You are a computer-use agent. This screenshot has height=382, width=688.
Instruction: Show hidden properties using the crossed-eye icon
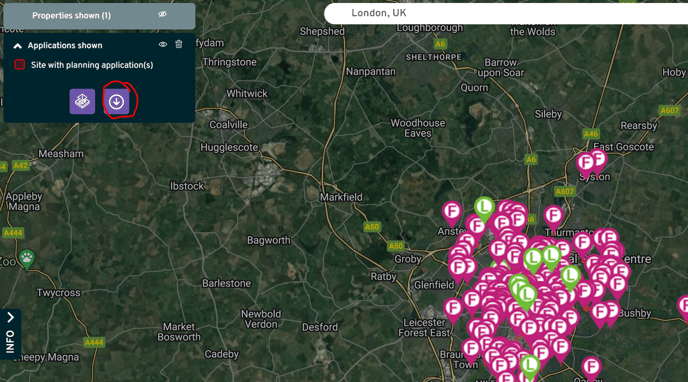[162, 14]
